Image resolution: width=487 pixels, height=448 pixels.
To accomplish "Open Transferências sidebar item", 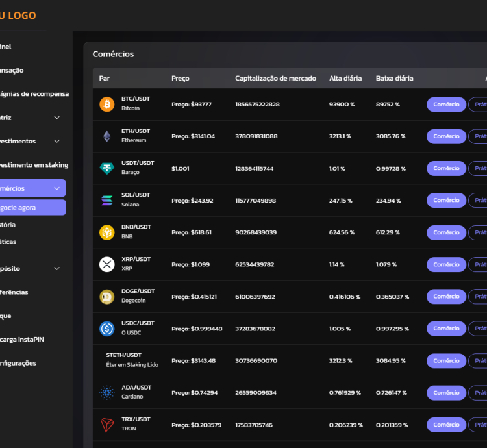I will point(14,292).
